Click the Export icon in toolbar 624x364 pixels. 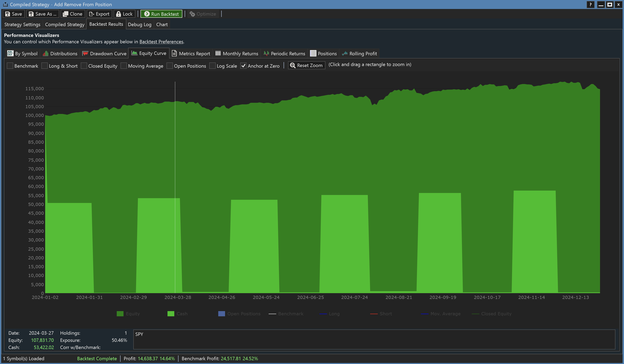[91, 14]
